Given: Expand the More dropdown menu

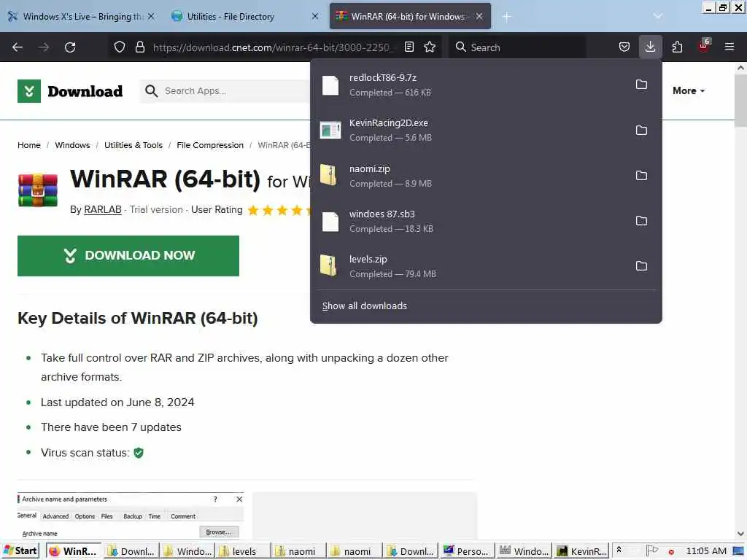Looking at the screenshot, I should pyautogui.click(x=689, y=90).
